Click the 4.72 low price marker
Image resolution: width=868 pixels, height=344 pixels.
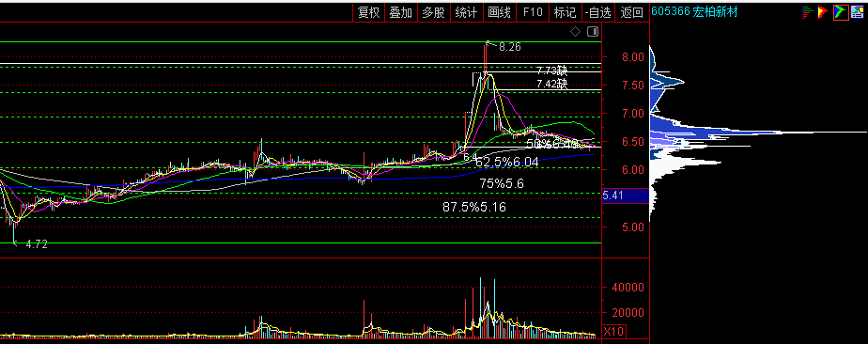click(x=37, y=244)
